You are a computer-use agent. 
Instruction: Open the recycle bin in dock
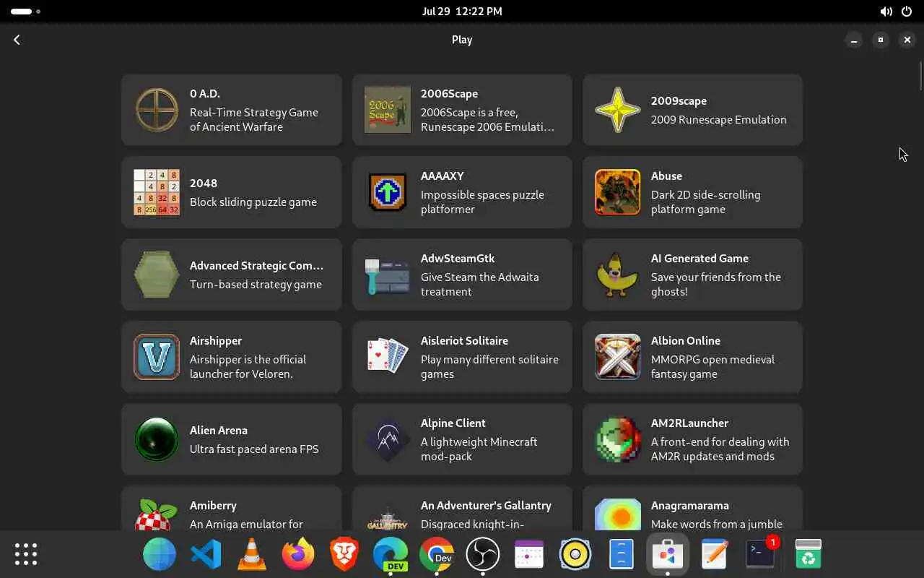point(808,554)
